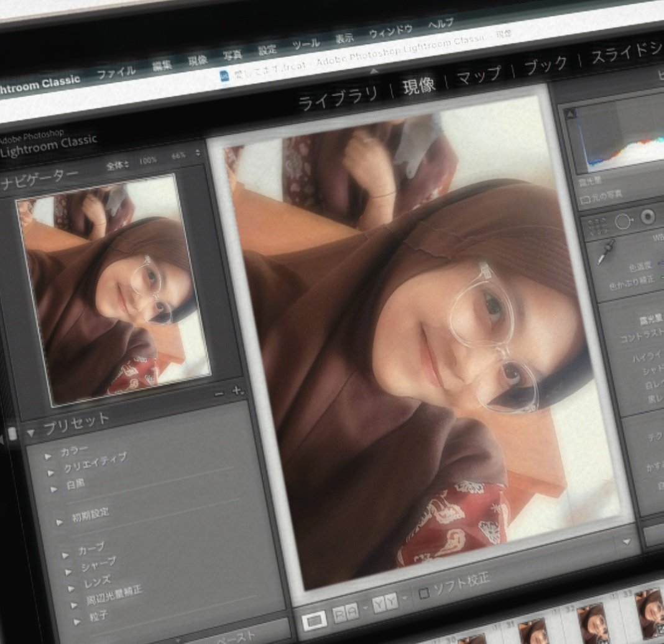The height and width of the screenshot is (644, 664).
Task: Enable the ソフト校正 soft proofing checkbox
Action: pyautogui.click(x=423, y=593)
